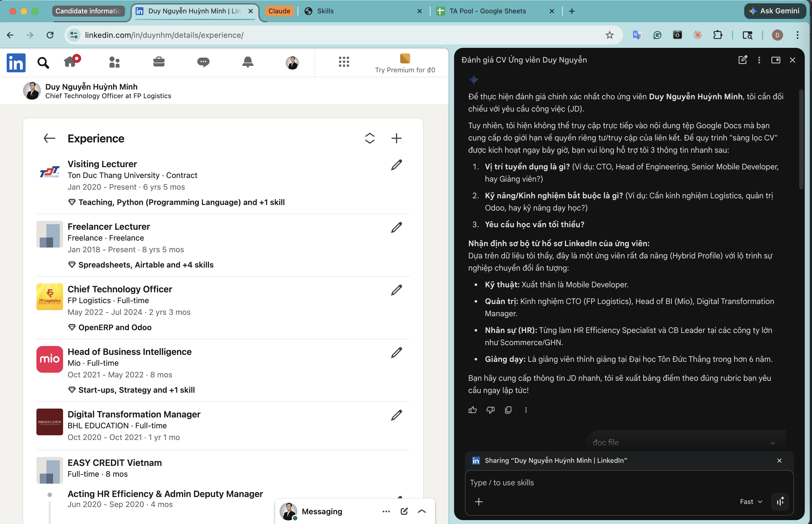Open Messaging overlay options ellipsis
The width and height of the screenshot is (812, 524).
click(386, 511)
